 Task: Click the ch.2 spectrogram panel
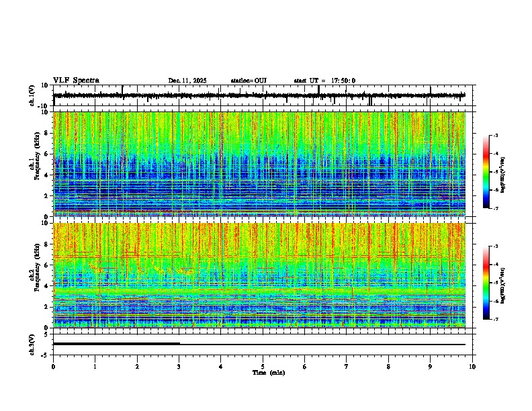pyautogui.click(x=259, y=275)
